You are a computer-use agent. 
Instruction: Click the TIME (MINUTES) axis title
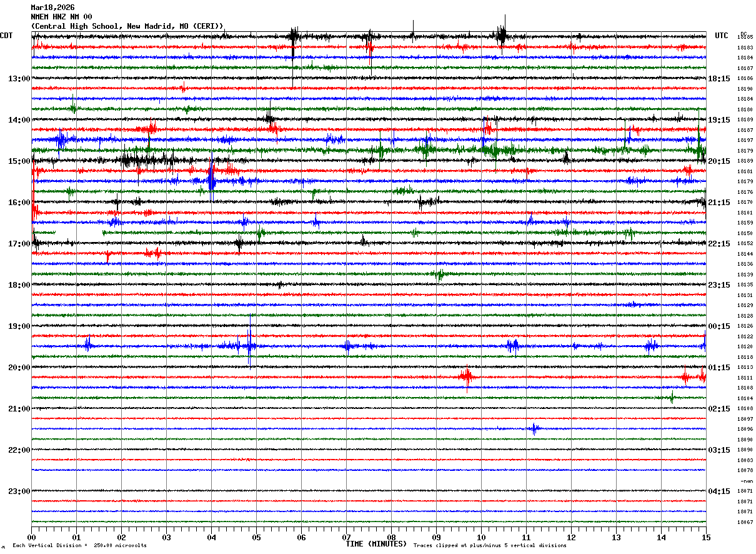tap(376, 544)
